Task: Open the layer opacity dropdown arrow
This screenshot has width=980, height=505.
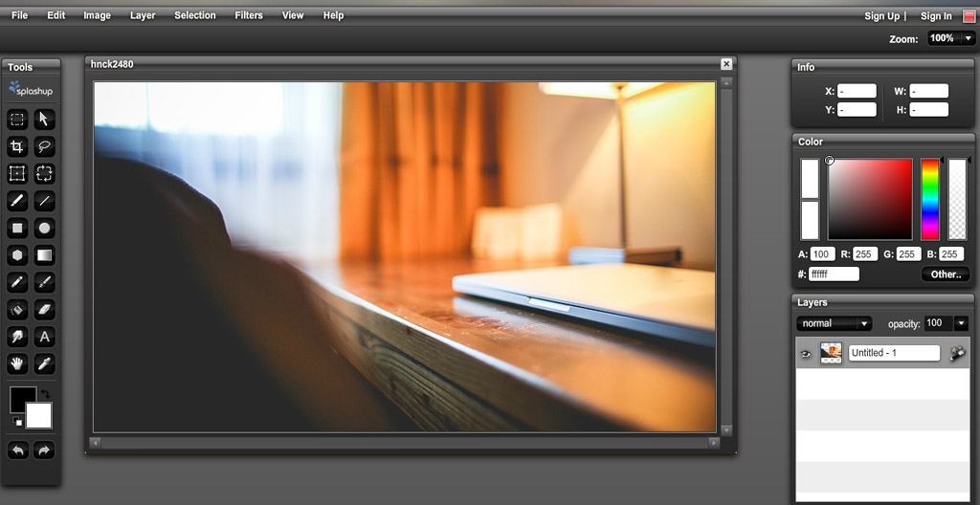Action: tap(961, 323)
